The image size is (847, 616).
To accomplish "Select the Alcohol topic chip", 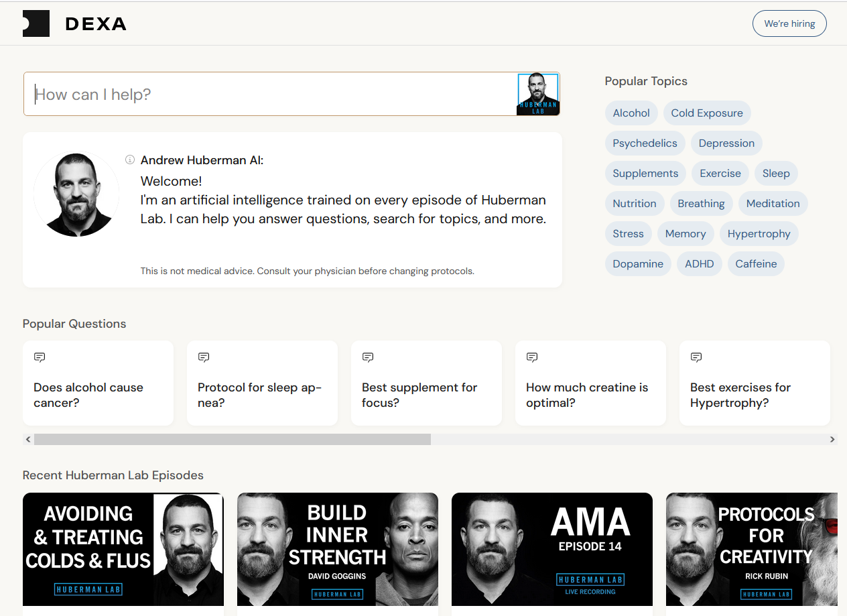I will coord(631,113).
